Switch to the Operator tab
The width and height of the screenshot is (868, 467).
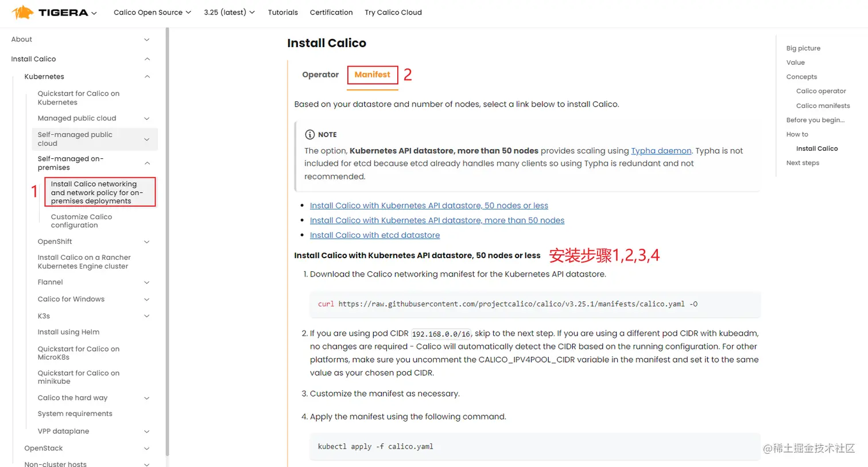pos(320,75)
